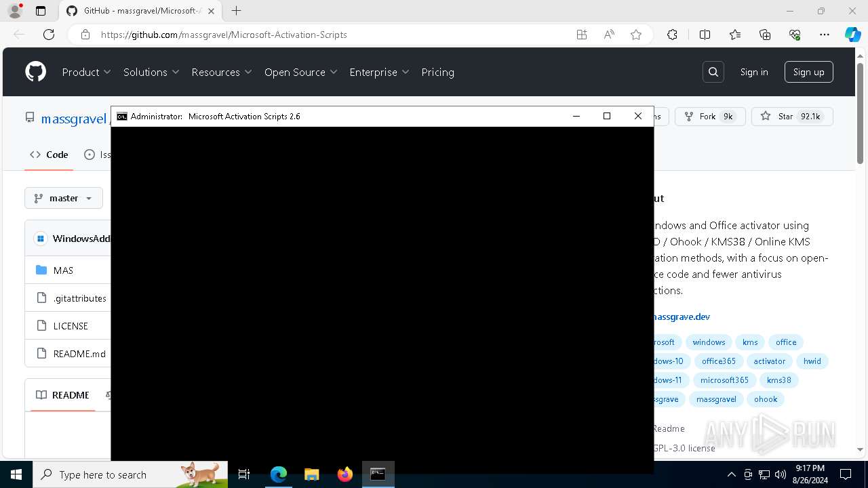Image resolution: width=868 pixels, height=488 pixels.
Task: Expand Open Source dropdown
Action: [x=301, y=72]
